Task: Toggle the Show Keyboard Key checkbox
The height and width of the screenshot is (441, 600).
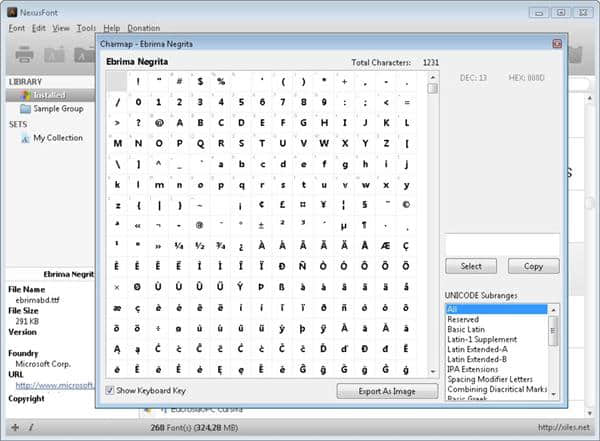Action: [x=112, y=391]
